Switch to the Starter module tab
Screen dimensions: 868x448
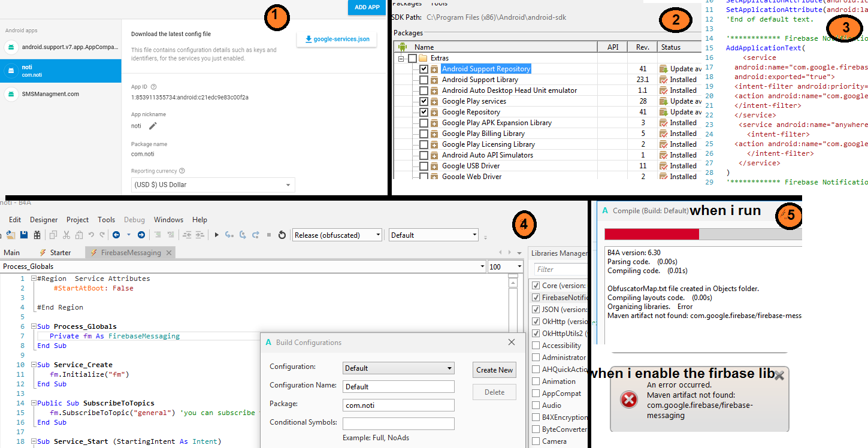click(55, 253)
